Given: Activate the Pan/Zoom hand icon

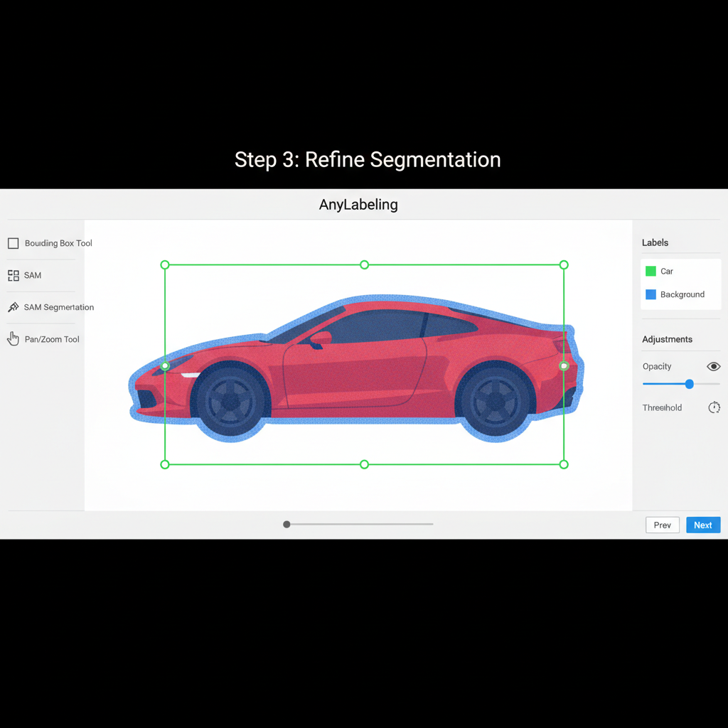Looking at the screenshot, I should (x=13, y=339).
